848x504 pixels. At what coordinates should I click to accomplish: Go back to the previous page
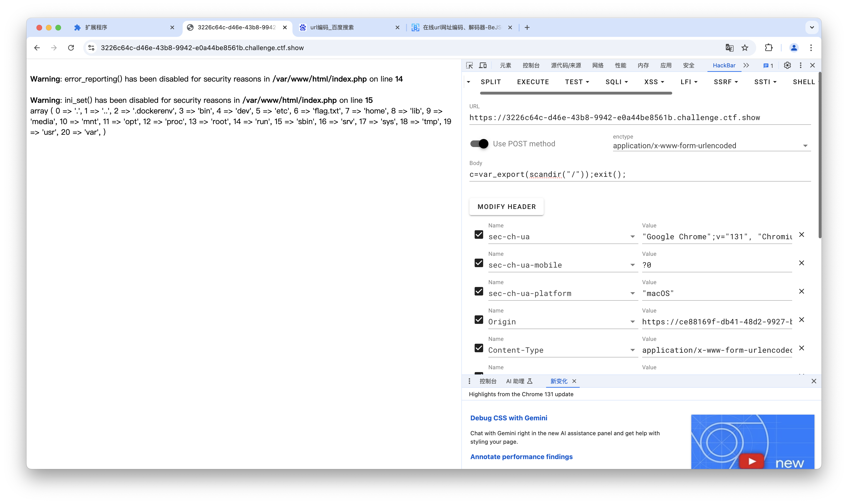tap(37, 48)
